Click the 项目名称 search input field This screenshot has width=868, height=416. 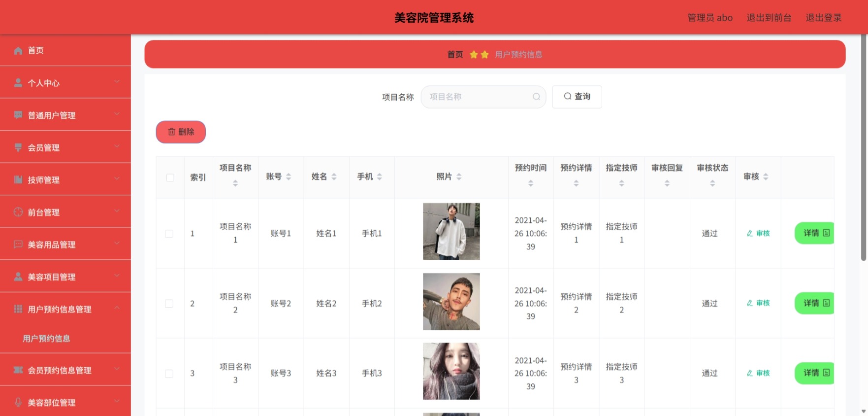tap(483, 97)
